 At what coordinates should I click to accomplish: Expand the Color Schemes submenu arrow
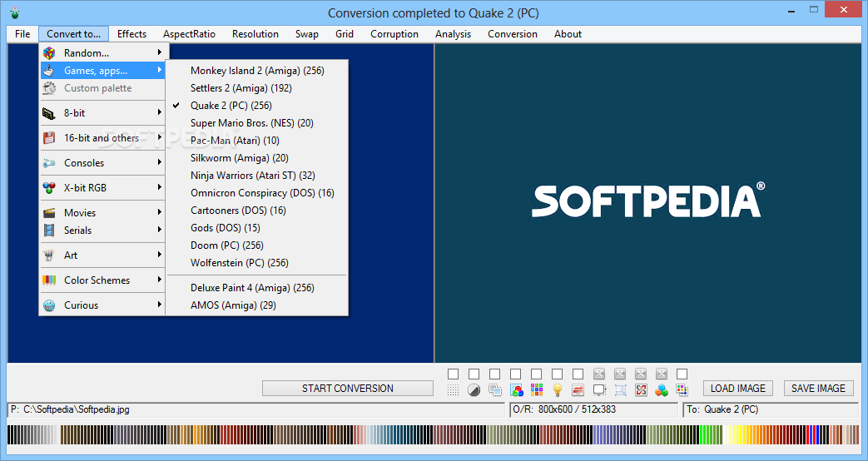tap(160, 280)
